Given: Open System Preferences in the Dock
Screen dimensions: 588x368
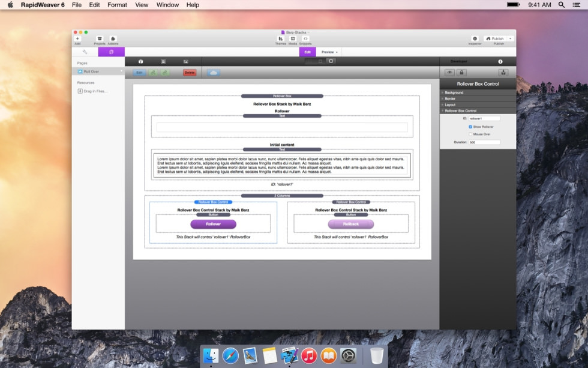Looking at the screenshot, I should click(x=348, y=355).
